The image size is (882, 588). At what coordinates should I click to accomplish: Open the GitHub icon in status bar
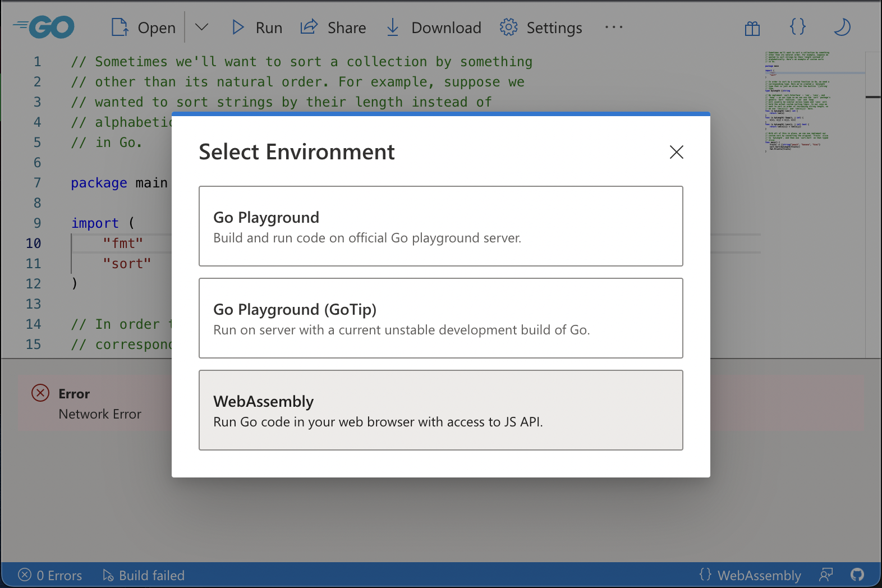[857, 575]
